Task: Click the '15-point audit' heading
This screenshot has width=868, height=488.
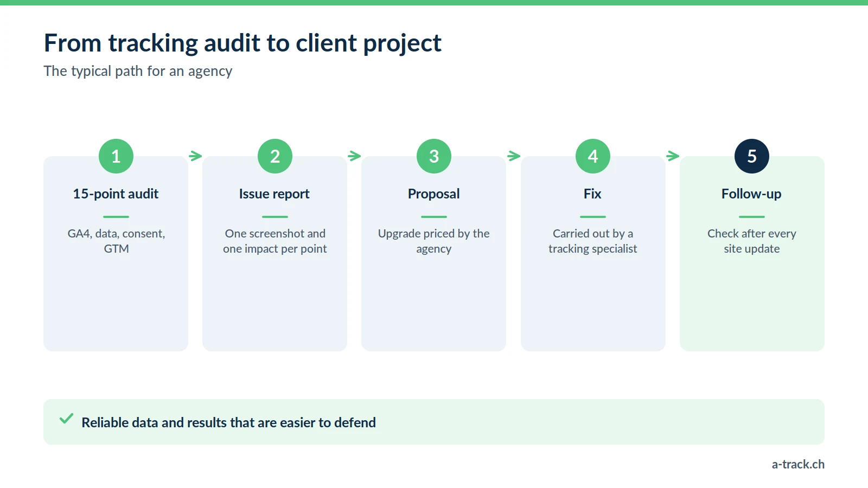Action: click(x=116, y=194)
